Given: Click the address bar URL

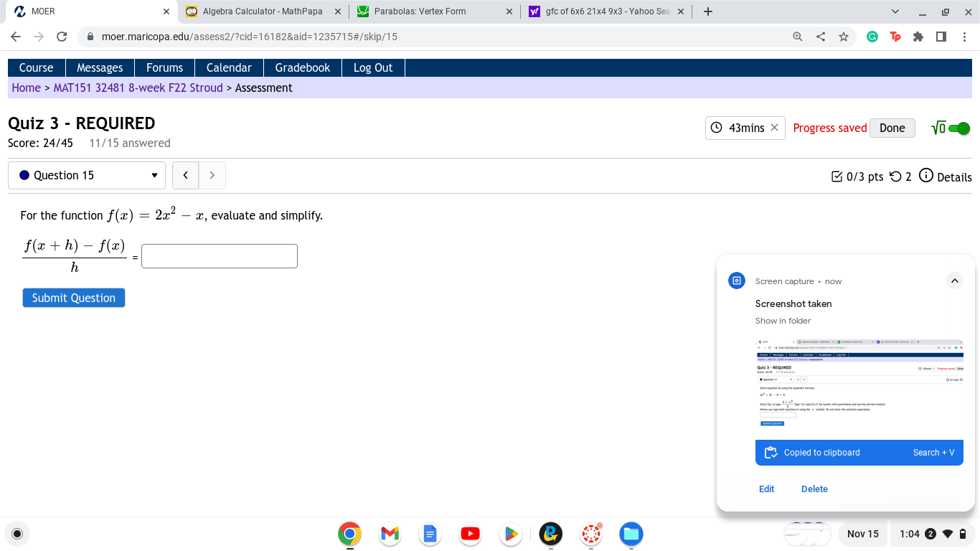Looking at the screenshot, I should (x=249, y=37).
